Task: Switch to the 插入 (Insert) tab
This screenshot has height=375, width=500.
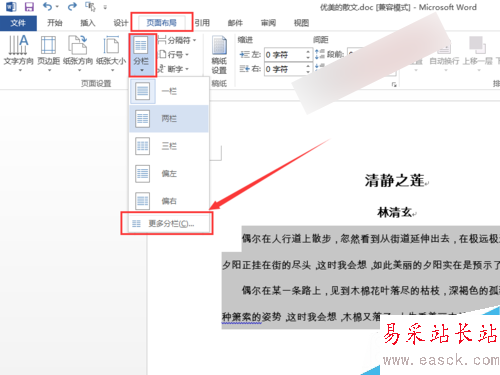Action: click(x=88, y=23)
